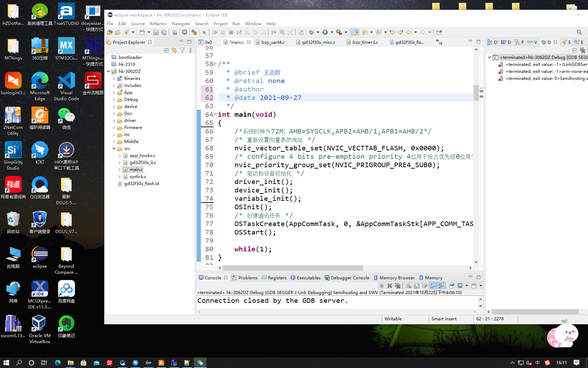Screen dimensions: 588x368
Task: Click the green Run button icon
Action: 325,32
